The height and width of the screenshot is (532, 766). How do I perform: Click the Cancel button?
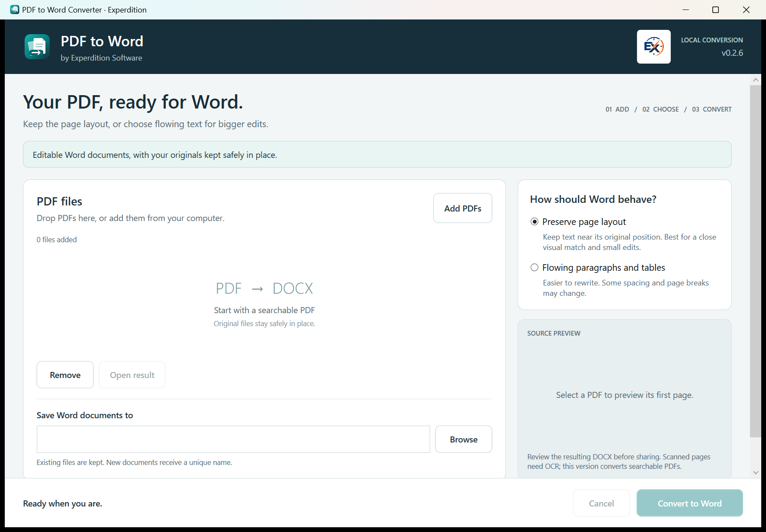pos(601,503)
